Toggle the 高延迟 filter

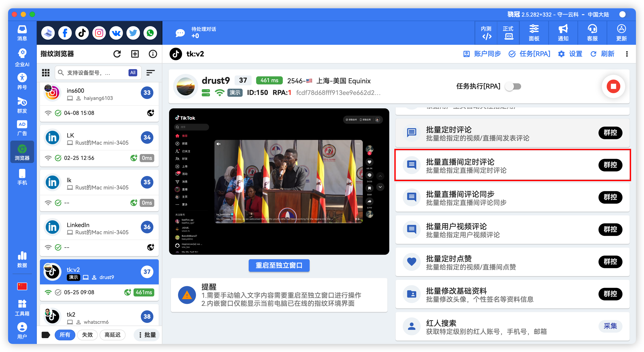[113, 335]
